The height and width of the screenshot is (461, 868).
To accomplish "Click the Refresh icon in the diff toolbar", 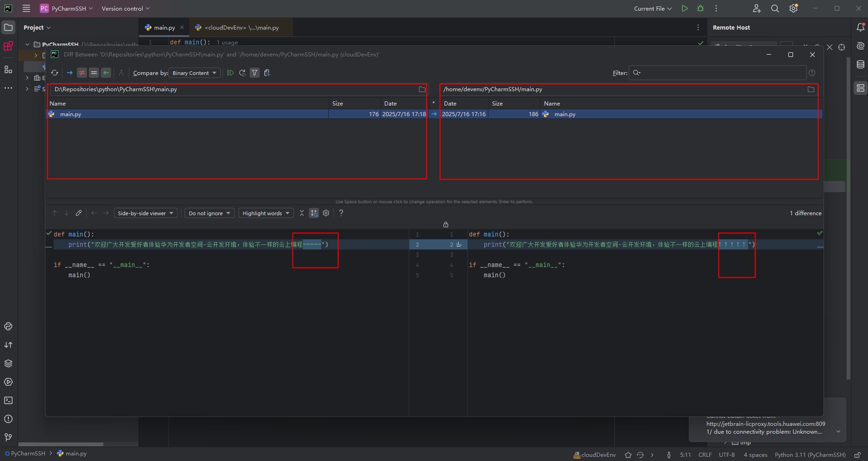I will click(x=54, y=73).
